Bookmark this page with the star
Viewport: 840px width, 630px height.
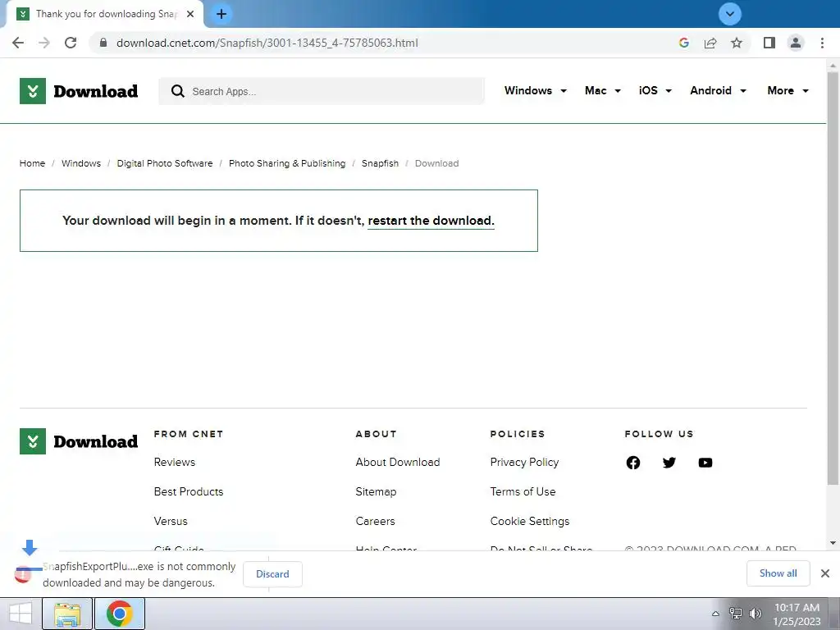(737, 43)
